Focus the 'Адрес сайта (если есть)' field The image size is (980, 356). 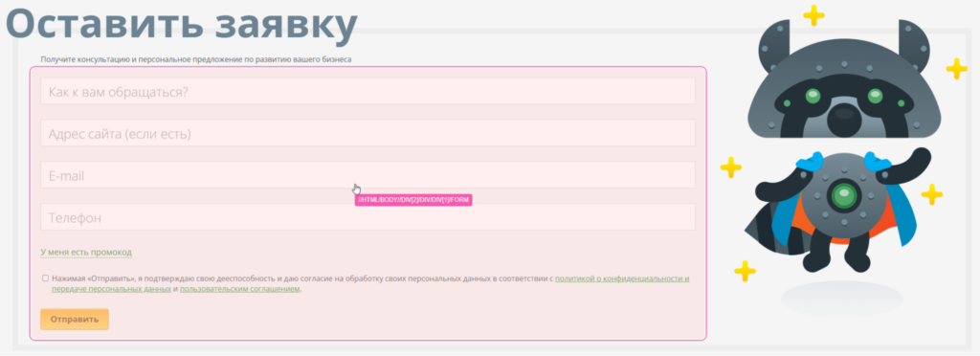(x=367, y=134)
